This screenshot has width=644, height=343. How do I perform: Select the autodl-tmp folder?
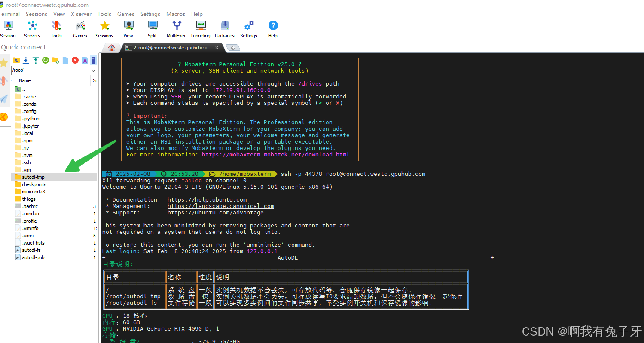point(54,177)
